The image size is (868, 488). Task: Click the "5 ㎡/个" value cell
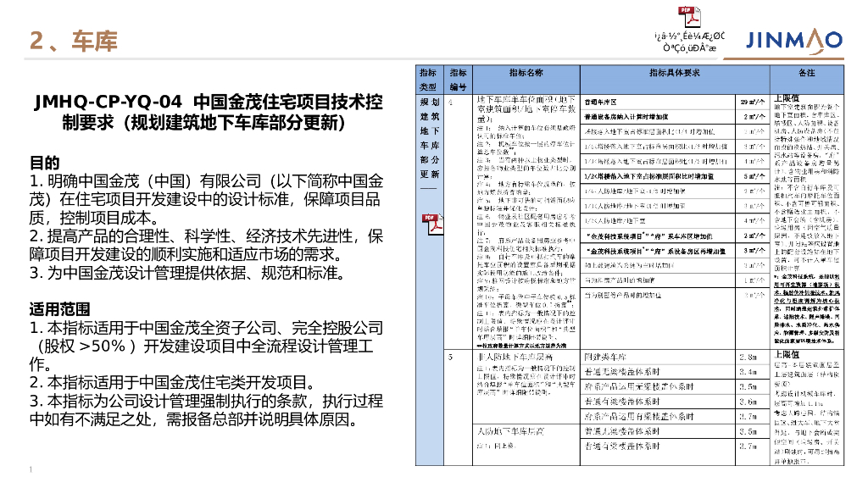(x=753, y=176)
